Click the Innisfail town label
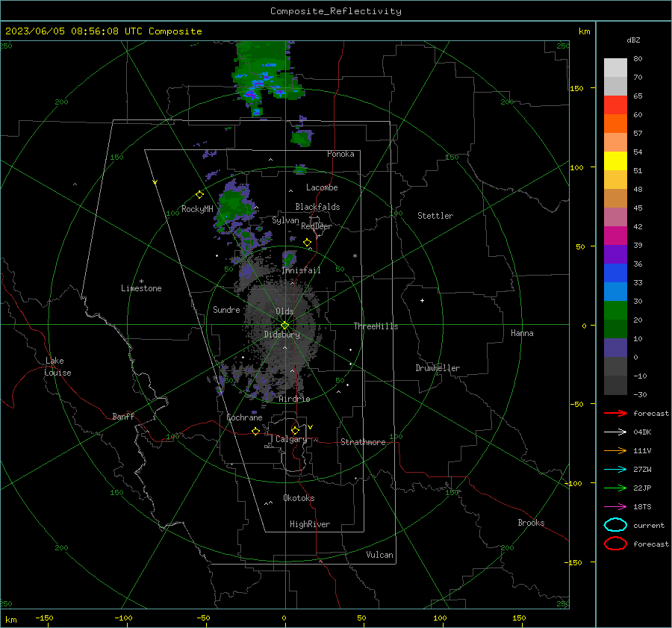The width and height of the screenshot is (672, 628). [302, 270]
